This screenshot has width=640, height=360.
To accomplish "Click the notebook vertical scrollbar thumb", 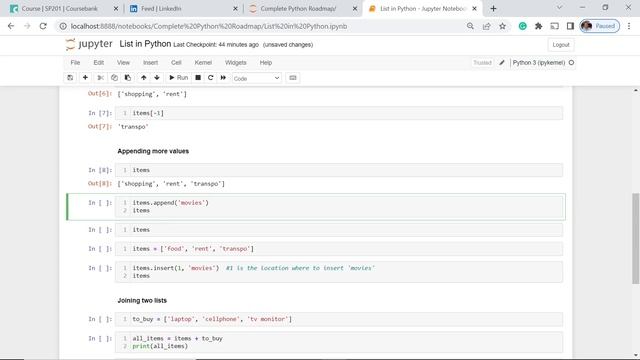I will tap(636, 238).
